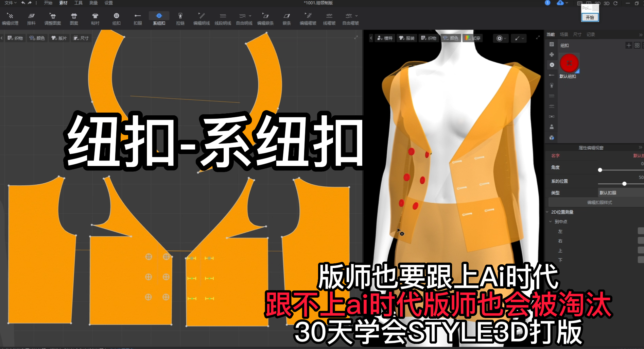Select the 自由明线 (free topstitch) tool
This screenshot has height=349, width=644.
point(244,19)
